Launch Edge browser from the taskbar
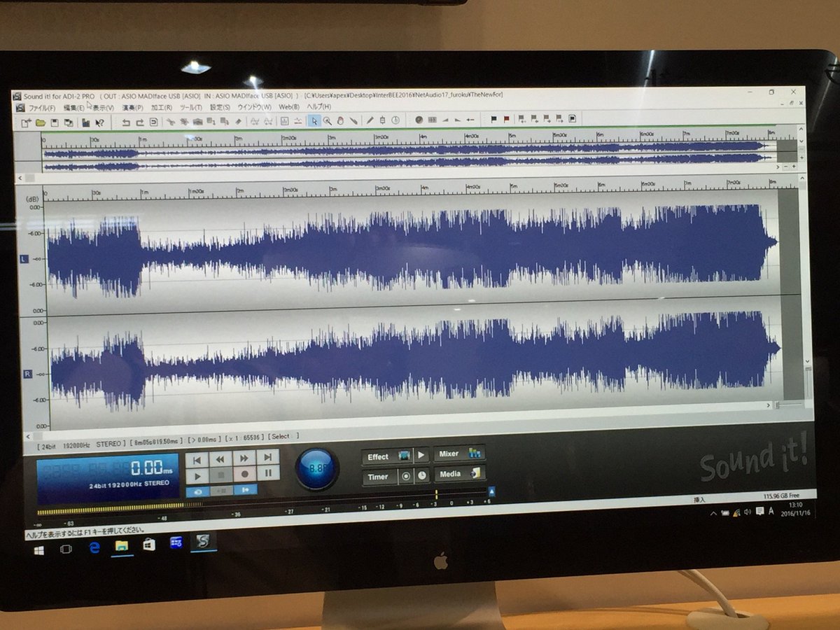 pyautogui.click(x=94, y=547)
